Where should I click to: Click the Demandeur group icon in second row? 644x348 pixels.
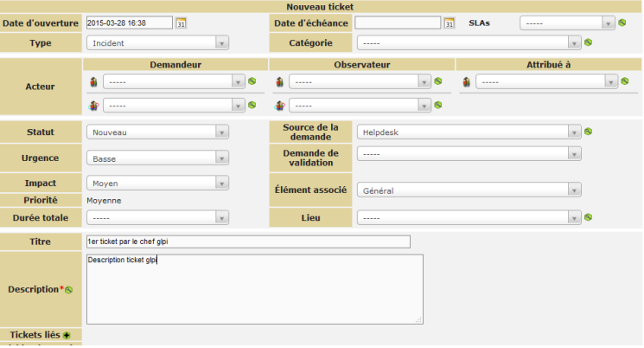tap(94, 105)
